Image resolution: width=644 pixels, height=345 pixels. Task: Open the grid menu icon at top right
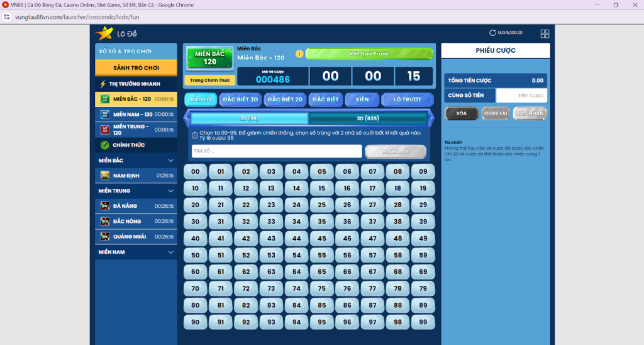coord(545,34)
